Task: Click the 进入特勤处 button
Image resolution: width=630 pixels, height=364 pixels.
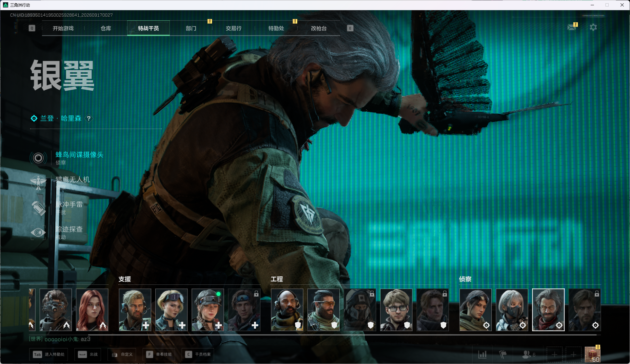Action: pyautogui.click(x=49, y=355)
